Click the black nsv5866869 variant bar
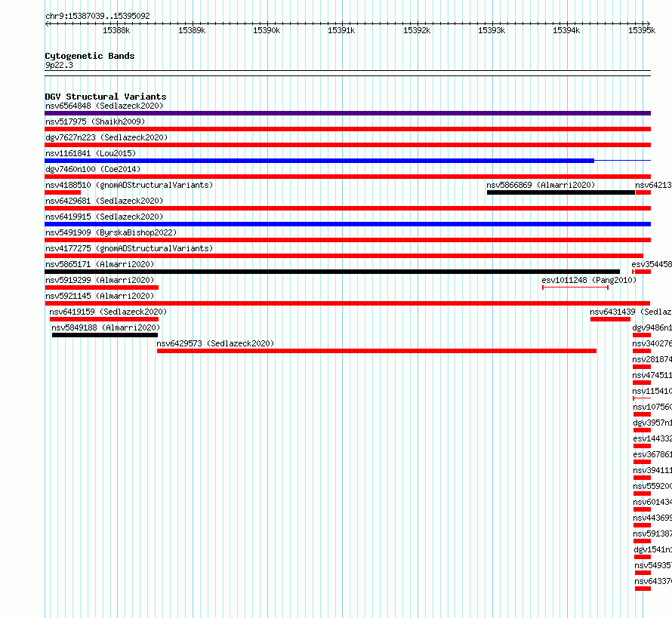672x618 pixels. pyautogui.click(x=561, y=192)
